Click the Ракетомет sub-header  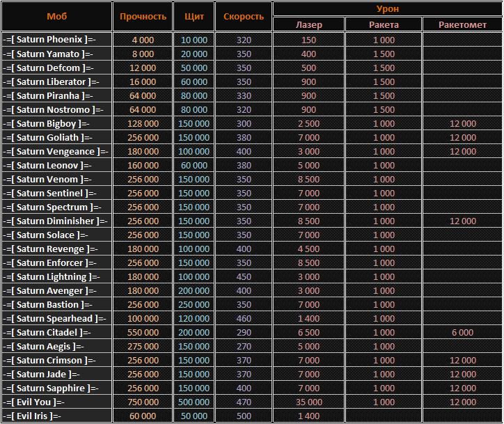click(462, 24)
